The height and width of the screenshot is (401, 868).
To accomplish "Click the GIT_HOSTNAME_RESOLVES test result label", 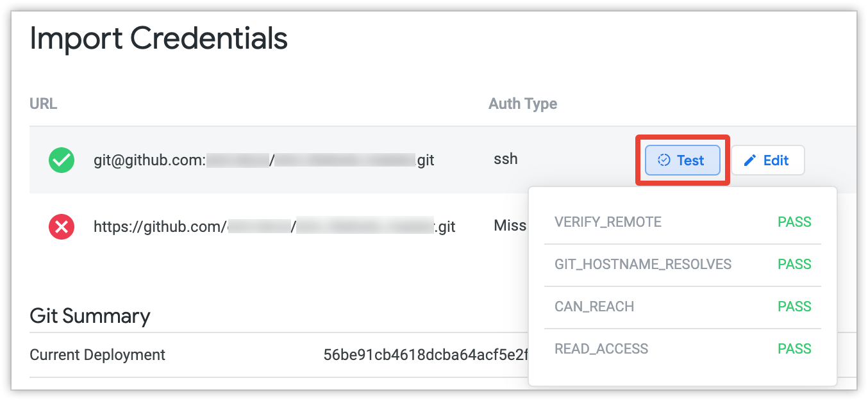I will pos(643,265).
